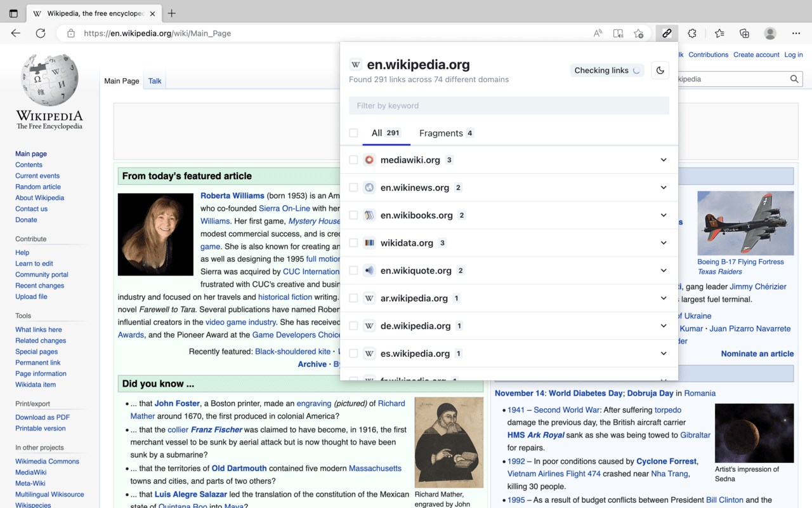Refresh the page with the reload icon
This screenshot has height=508, width=812.
(x=41, y=33)
